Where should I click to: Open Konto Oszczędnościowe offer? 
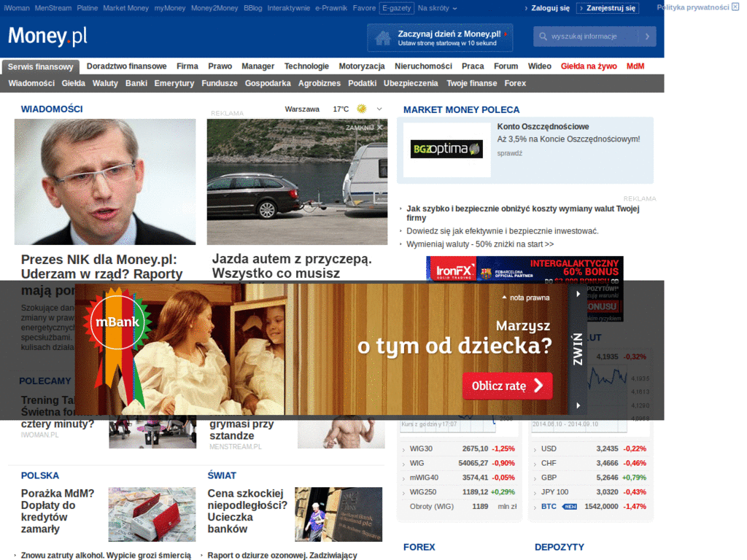(543, 127)
